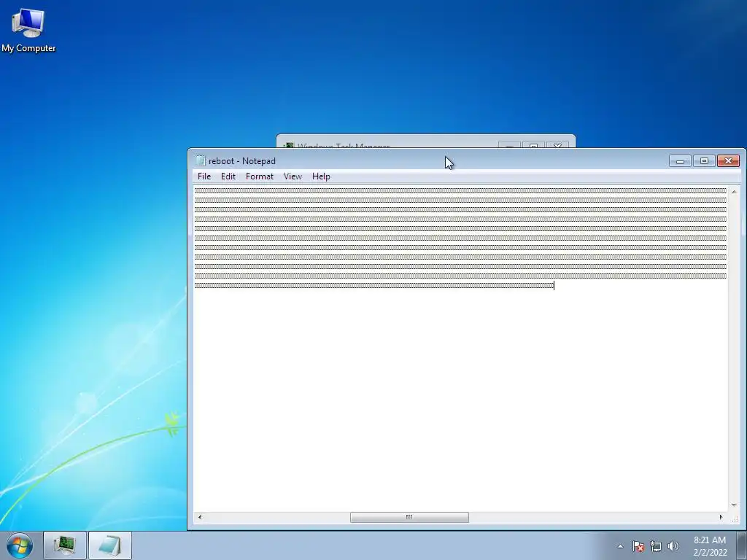Click the horizontal scrollbar thumb in Notepad
Screen dimensions: 747x560
tap(409, 517)
